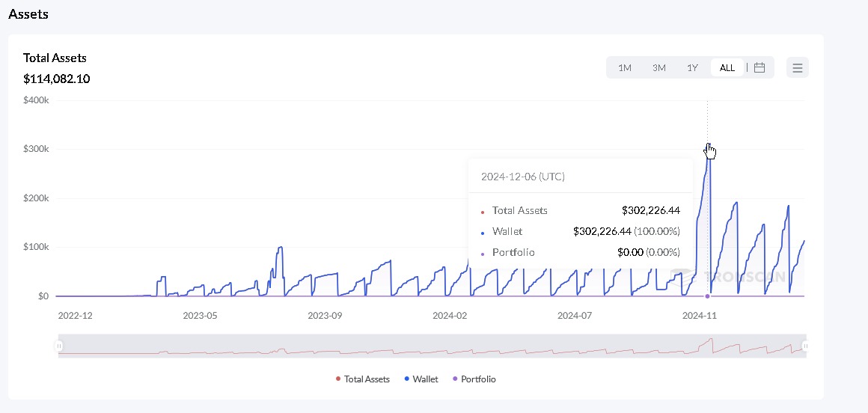Choose the 1Y time range
Viewport: 868px width, 413px height.
[x=692, y=68]
